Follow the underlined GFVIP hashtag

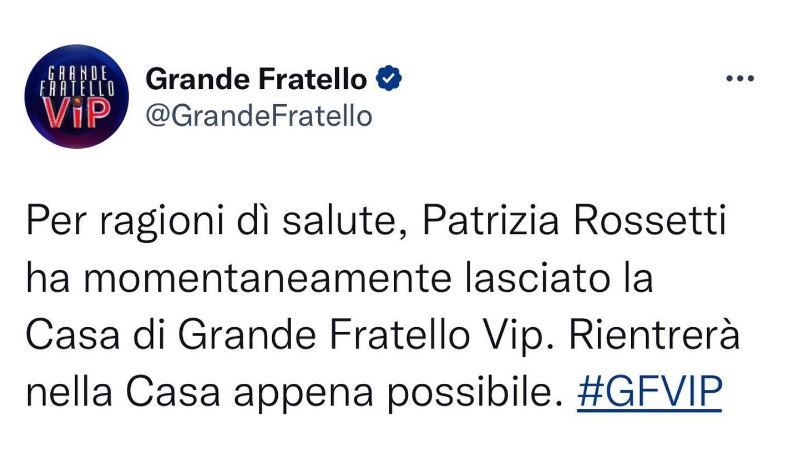tap(650, 392)
